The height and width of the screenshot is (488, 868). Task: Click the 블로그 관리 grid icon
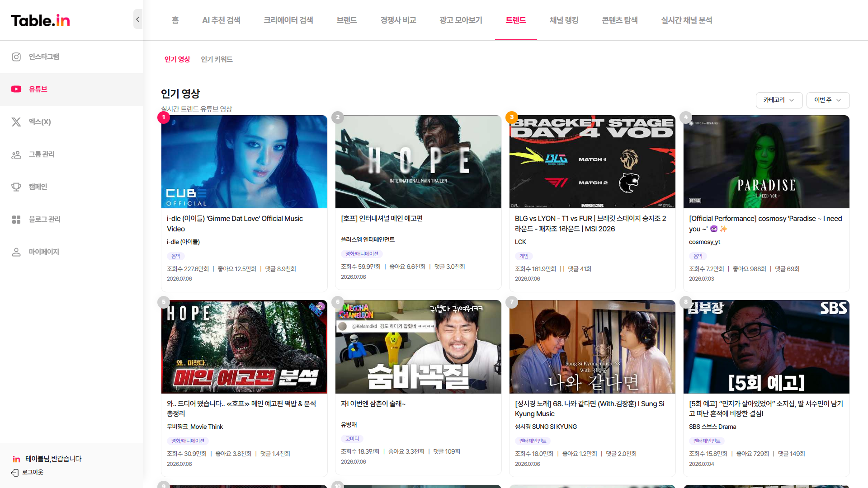16,220
